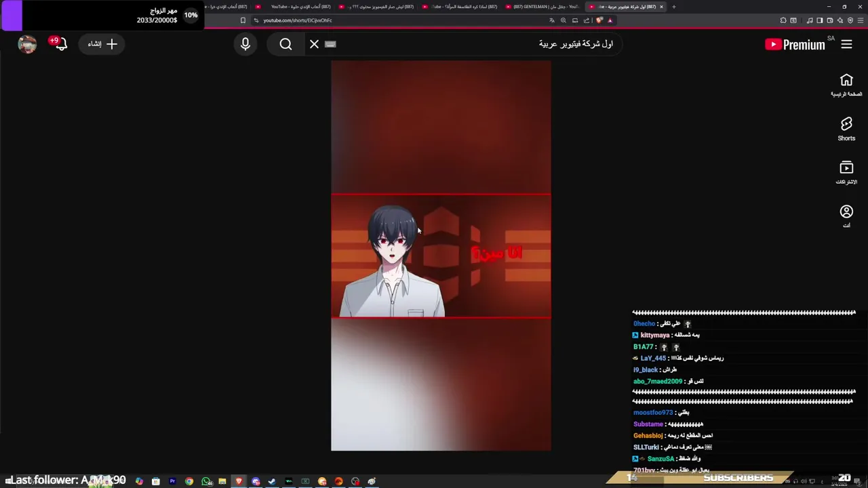
Task: Open Steam from the taskbar
Action: [272, 481]
